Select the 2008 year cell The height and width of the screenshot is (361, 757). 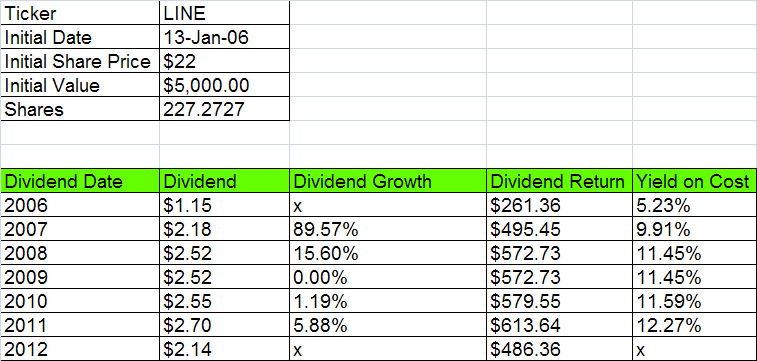[80, 253]
